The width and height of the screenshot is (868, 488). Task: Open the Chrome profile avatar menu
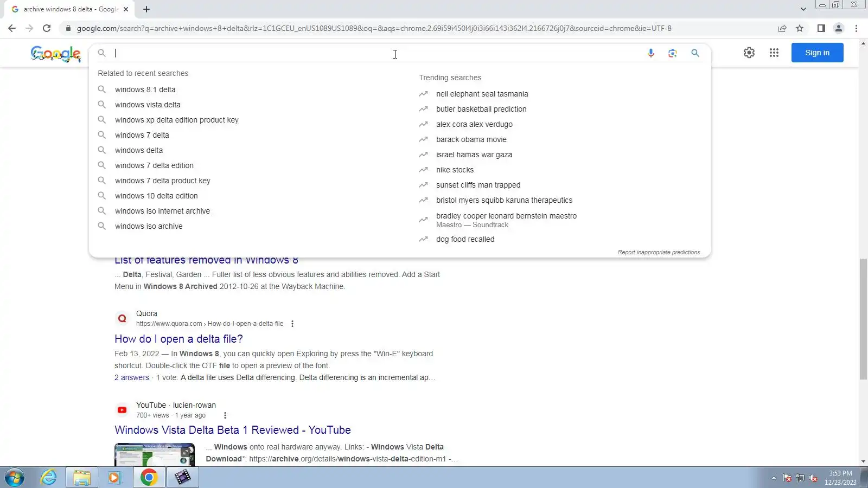tap(839, 28)
